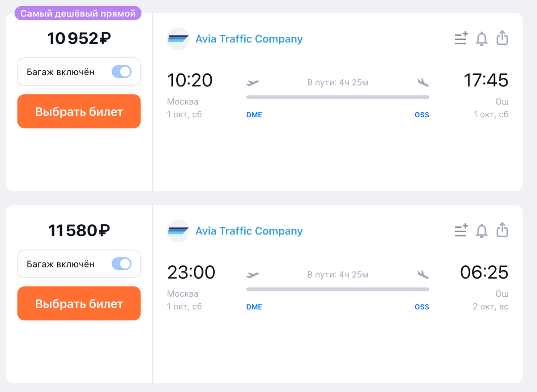The image size is (537, 392).
Task: Click the departure plane icon on the 10:20 flight
Action: (x=253, y=83)
